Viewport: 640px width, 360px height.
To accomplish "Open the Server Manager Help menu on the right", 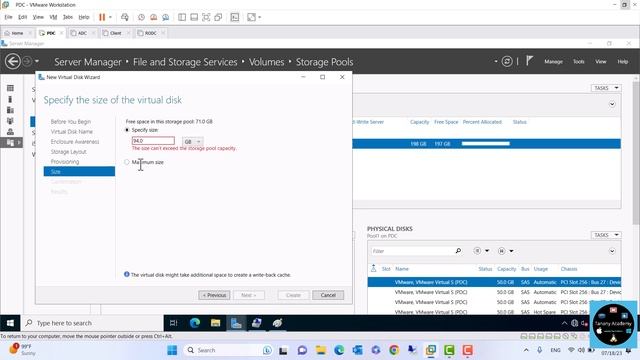I will pyautogui.click(x=622, y=62).
